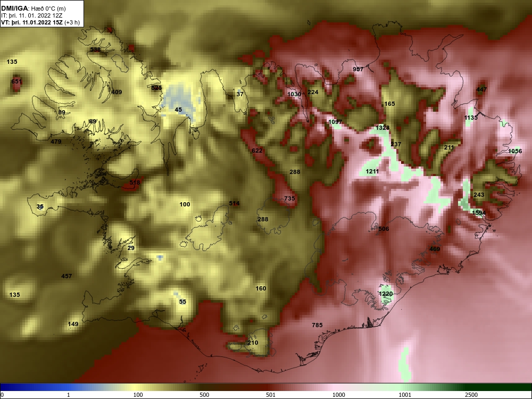
Task: Click the legend tick label 500
Action: click(x=204, y=395)
